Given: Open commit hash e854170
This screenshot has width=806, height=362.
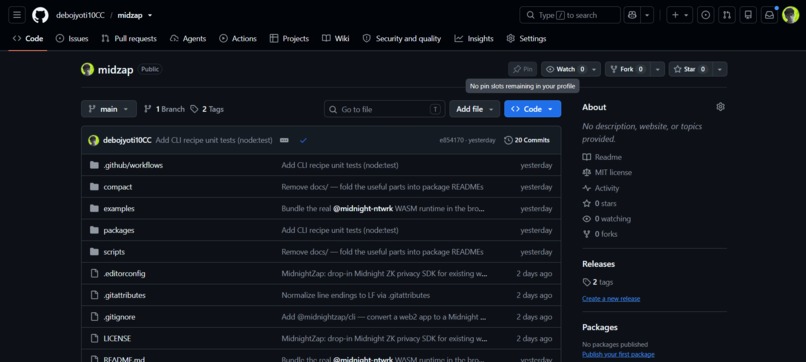Looking at the screenshot, I should pyautogui.click(x=451, y=140).
